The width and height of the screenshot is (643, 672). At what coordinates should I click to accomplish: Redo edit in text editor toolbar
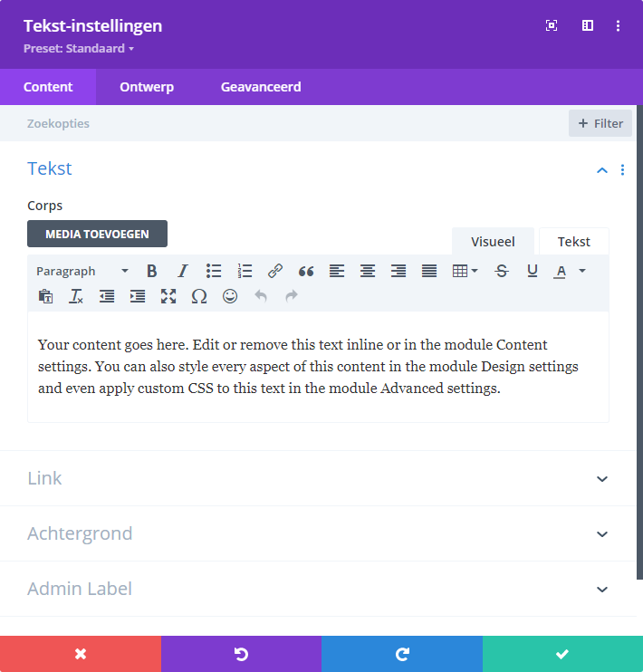point(292,296)
